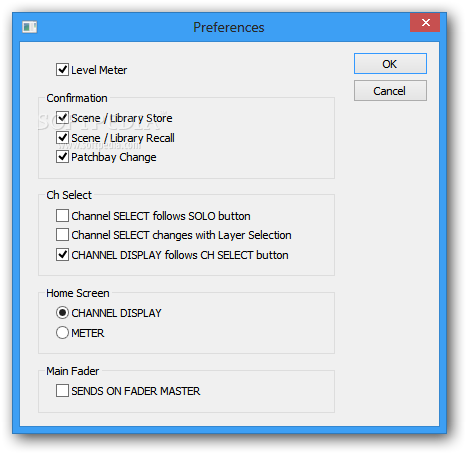Click the Ch Select group label
Image resolution: width=467 pixels, height=454 pixels.
[x=69, y=195]
